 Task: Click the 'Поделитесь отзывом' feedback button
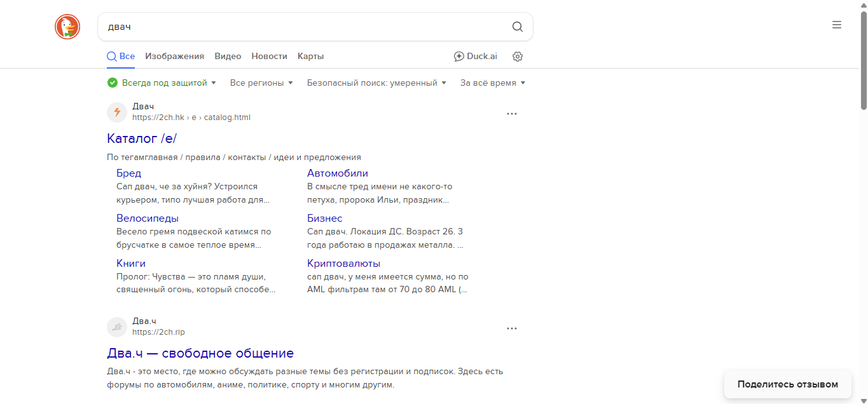tap(788, 384)
